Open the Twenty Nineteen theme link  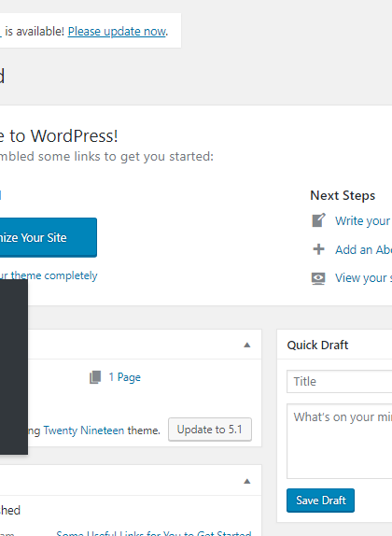coord(84,430)
